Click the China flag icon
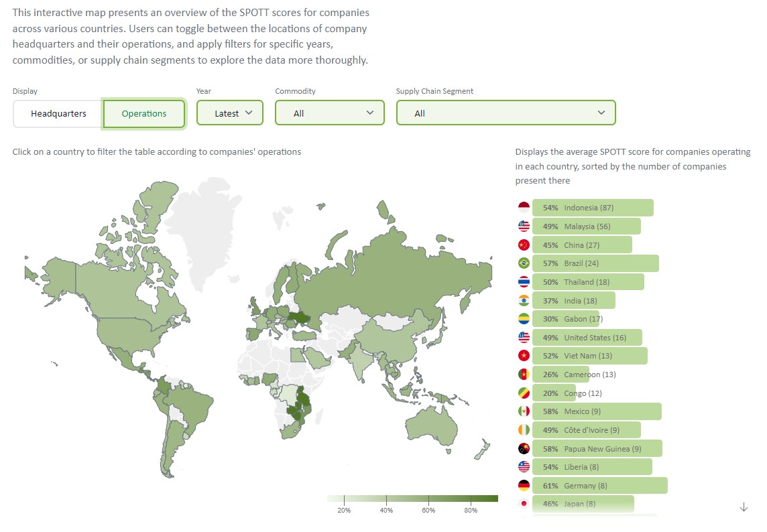The image size is (767, 532). pos(524,245)
